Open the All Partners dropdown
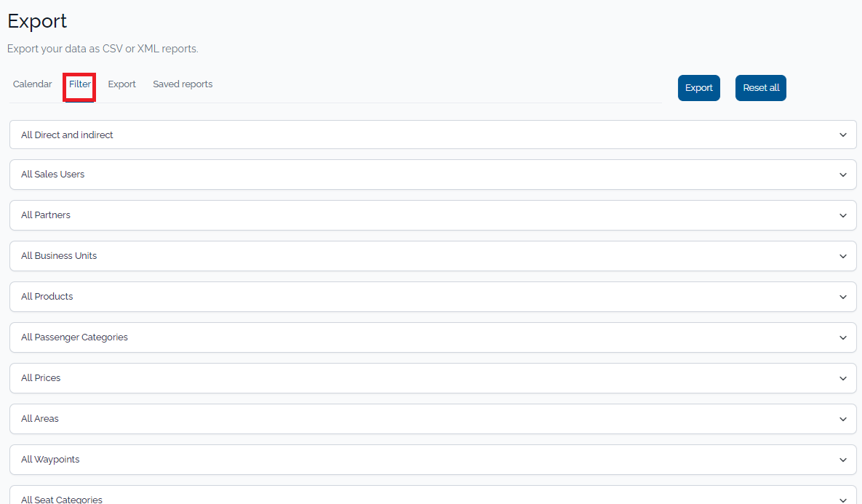 click(434, 215)
